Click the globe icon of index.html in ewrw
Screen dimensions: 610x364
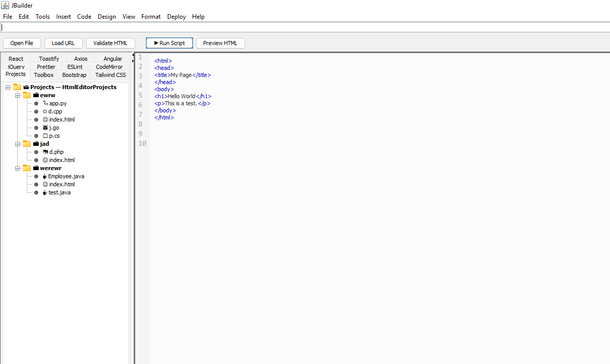click(45, 119)
